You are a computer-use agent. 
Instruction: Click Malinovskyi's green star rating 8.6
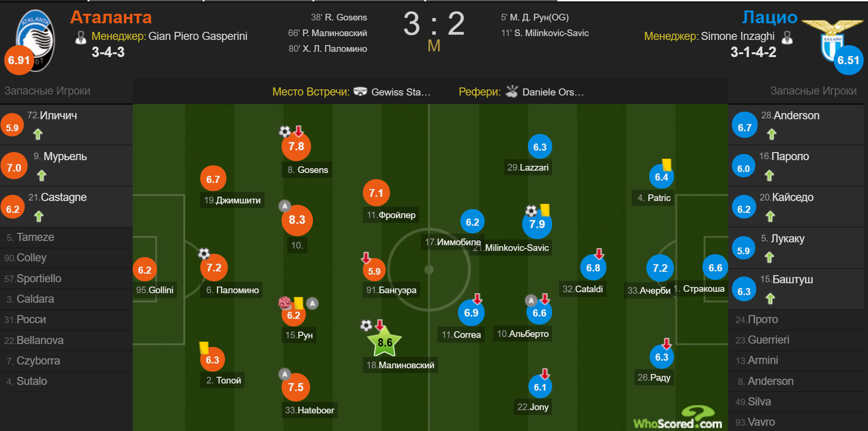384,342
